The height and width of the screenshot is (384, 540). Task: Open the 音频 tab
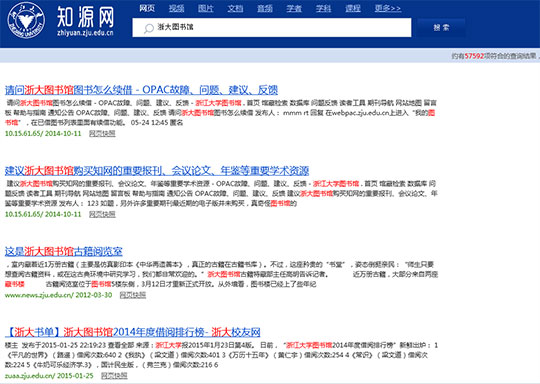(265, 8)
